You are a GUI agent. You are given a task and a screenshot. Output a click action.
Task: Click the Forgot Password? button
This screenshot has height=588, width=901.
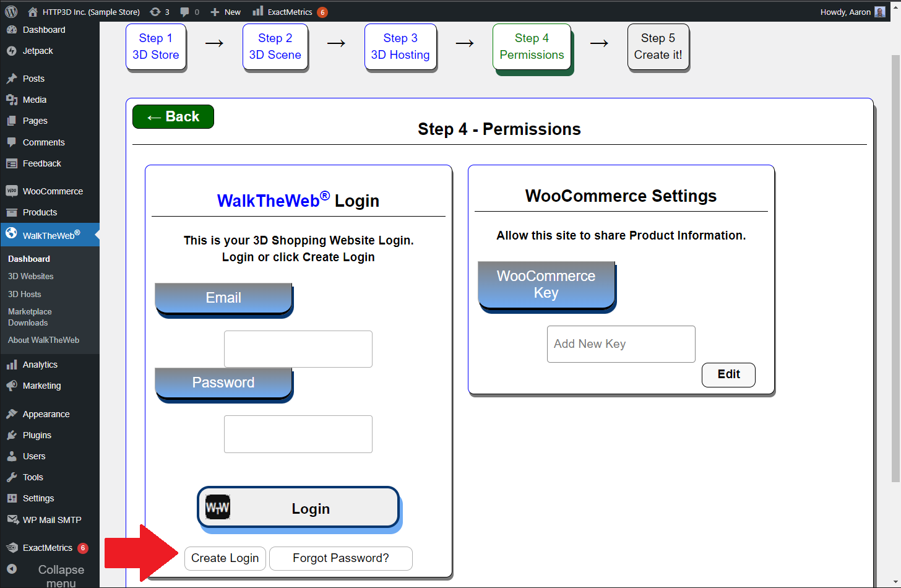[341, 558]
